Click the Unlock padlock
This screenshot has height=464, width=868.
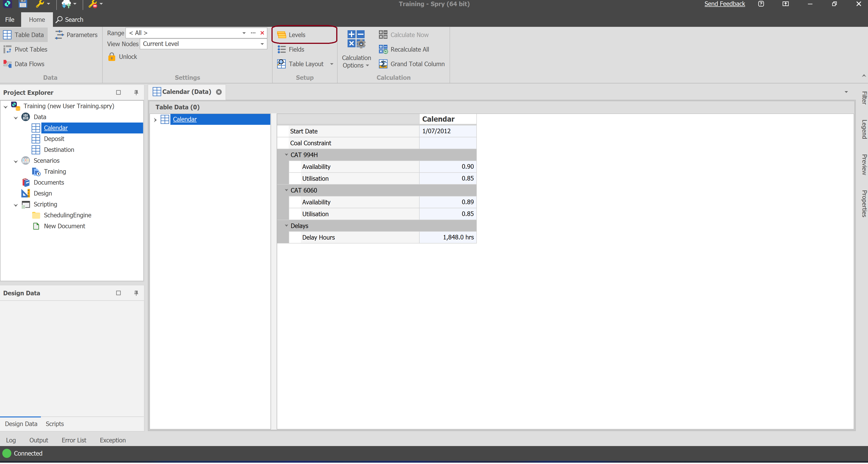pos(112,57)
